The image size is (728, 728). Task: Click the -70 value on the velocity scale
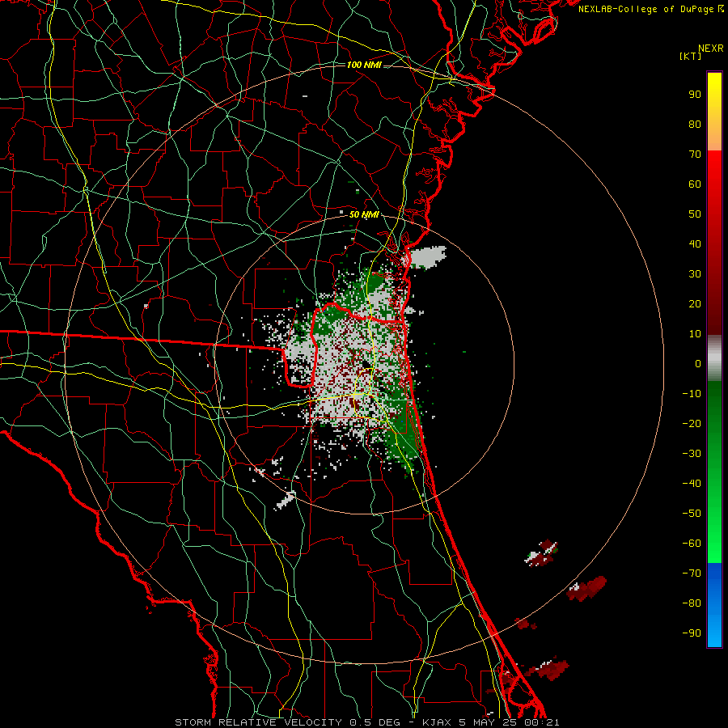click(x=692, y=573)
